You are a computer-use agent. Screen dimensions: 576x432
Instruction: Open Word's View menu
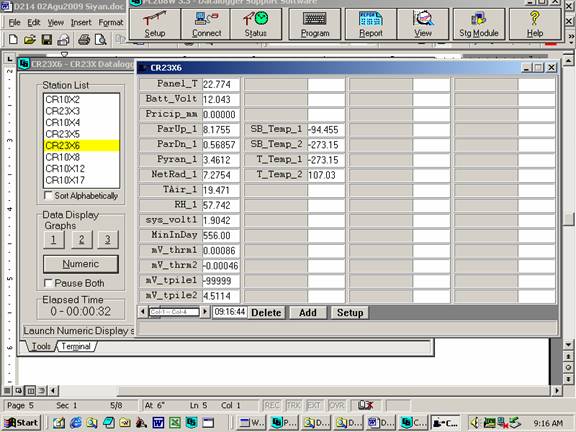point(56,23)
